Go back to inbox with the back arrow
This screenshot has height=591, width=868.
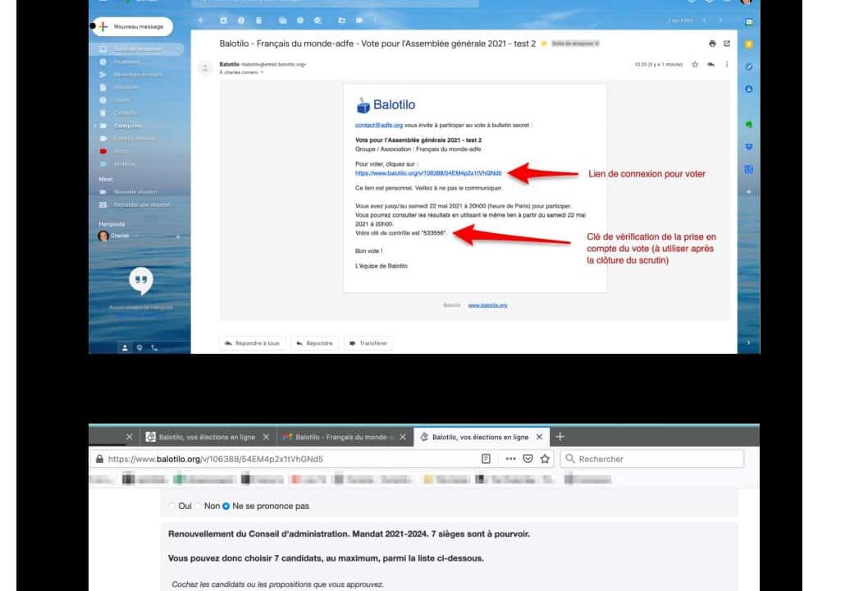point(202,20)
